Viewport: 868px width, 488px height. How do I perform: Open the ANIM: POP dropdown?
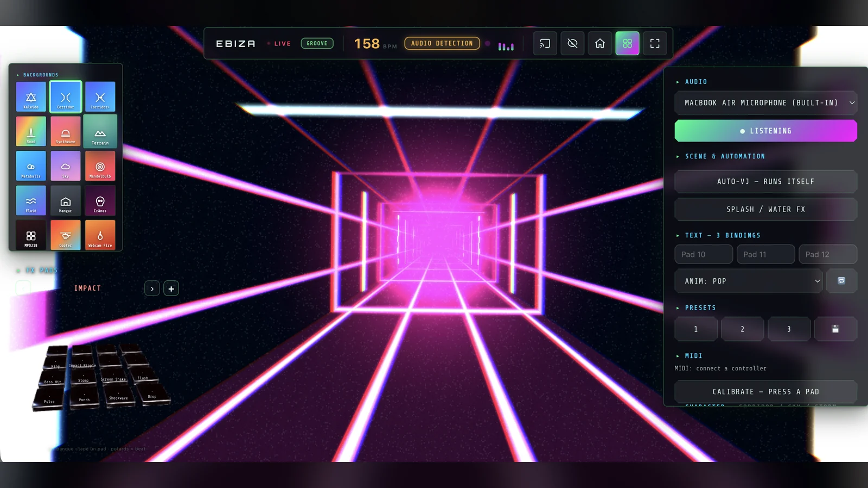click(749, 281)
